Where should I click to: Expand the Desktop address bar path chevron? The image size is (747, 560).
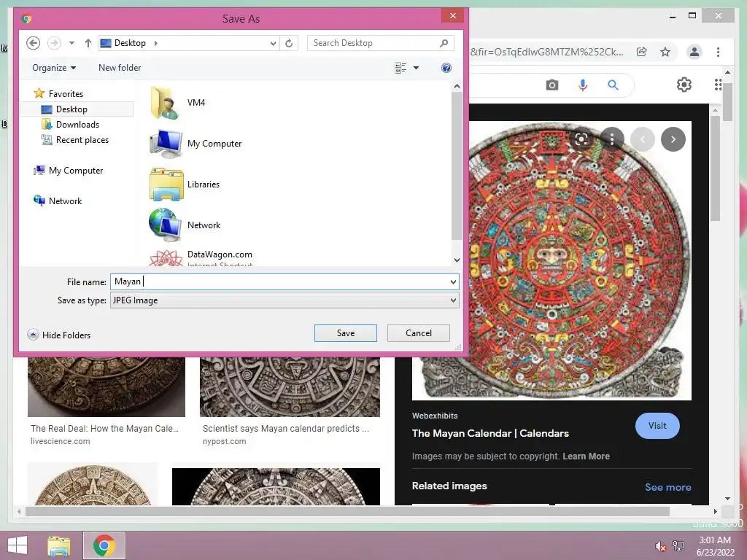156,43
